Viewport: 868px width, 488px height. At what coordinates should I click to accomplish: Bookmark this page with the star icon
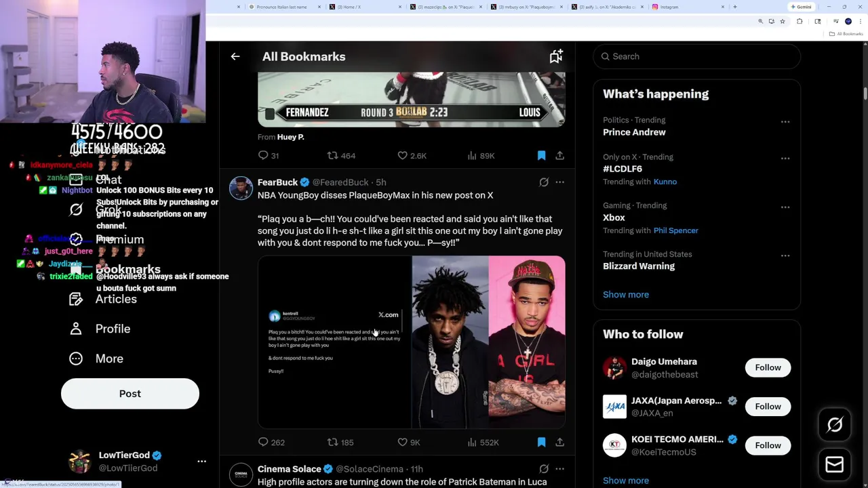click(783, 22)
